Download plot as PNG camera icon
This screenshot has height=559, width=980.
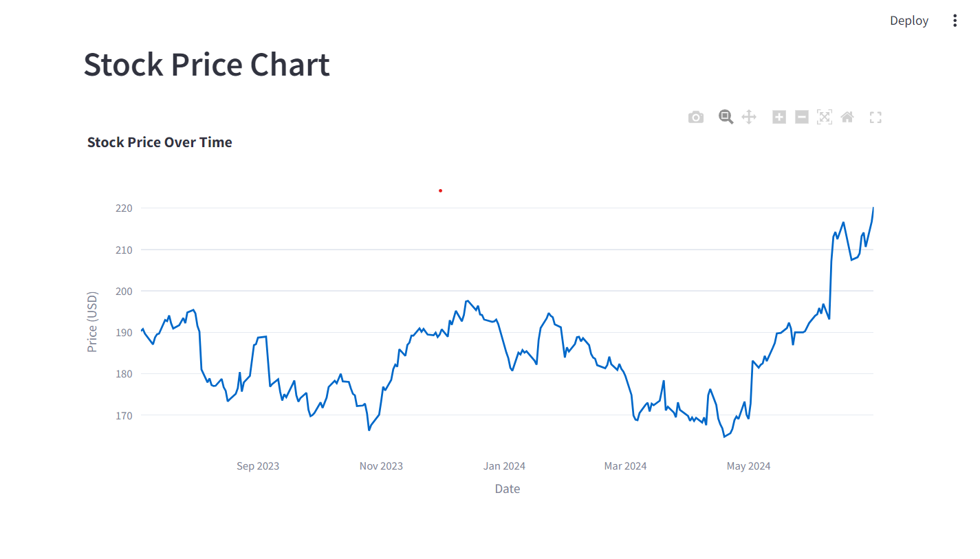[696, 118]
